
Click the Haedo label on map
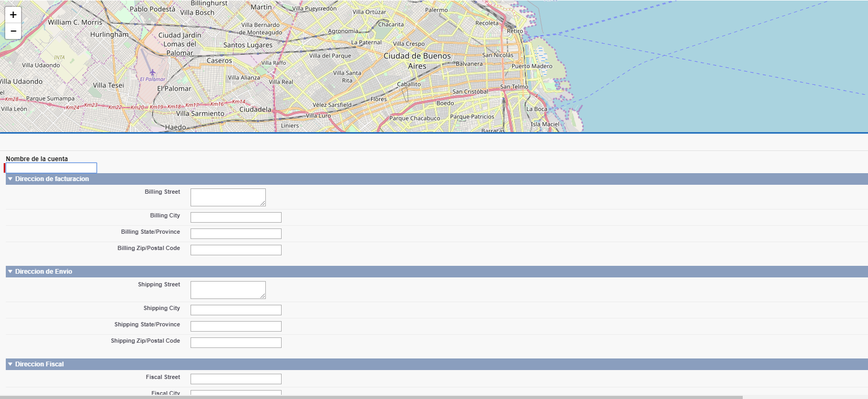[x=175, y=127]
